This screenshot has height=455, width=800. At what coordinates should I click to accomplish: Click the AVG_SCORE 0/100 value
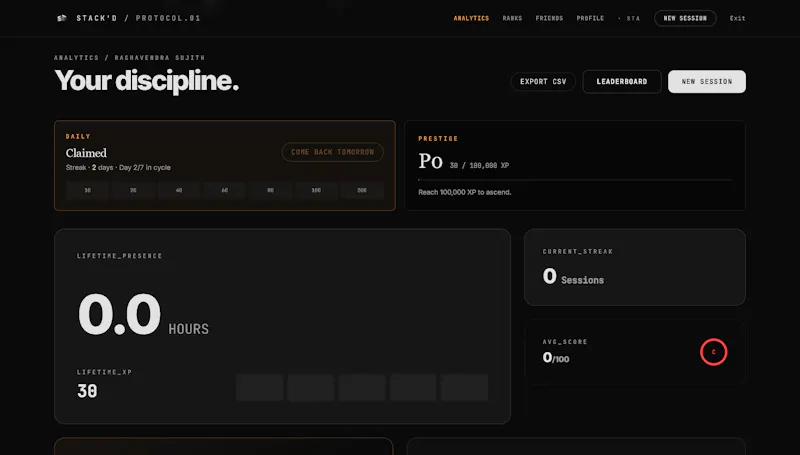[x=556, y=358]
